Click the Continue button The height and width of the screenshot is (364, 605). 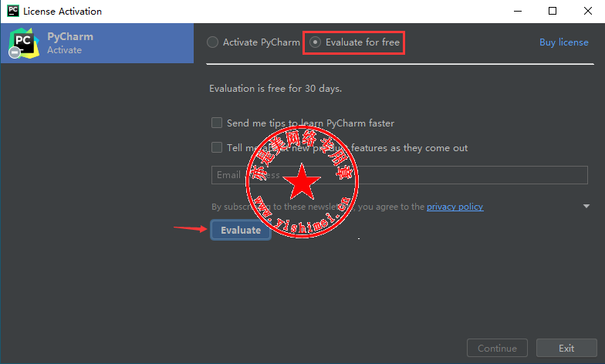(497, 349)
